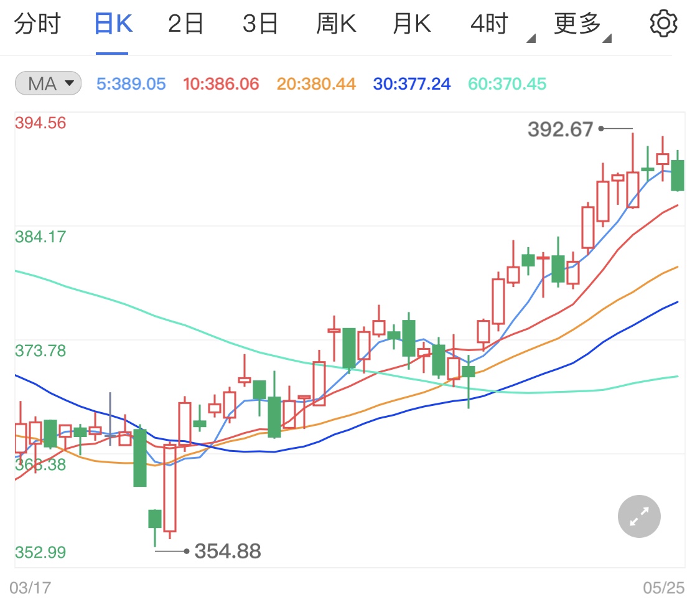Click the 384.17 axis label
Image resolution: width=700 pixels, height=602 pixels.
click(40, 237)
